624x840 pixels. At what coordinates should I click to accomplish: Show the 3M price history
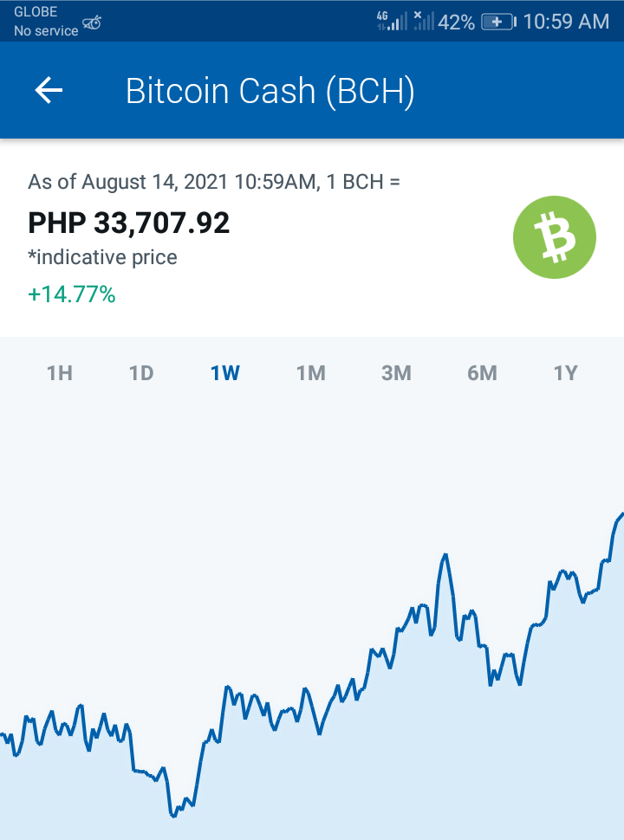tap(396, 373)
